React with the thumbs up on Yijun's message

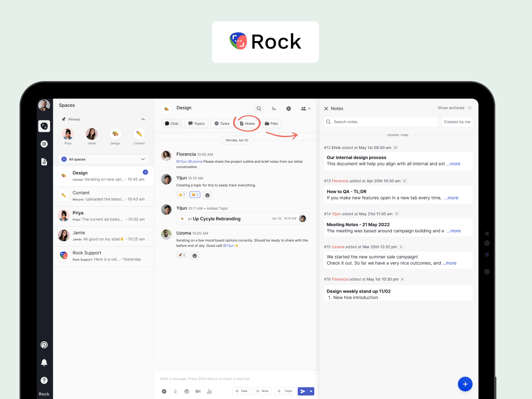[181, 194]
